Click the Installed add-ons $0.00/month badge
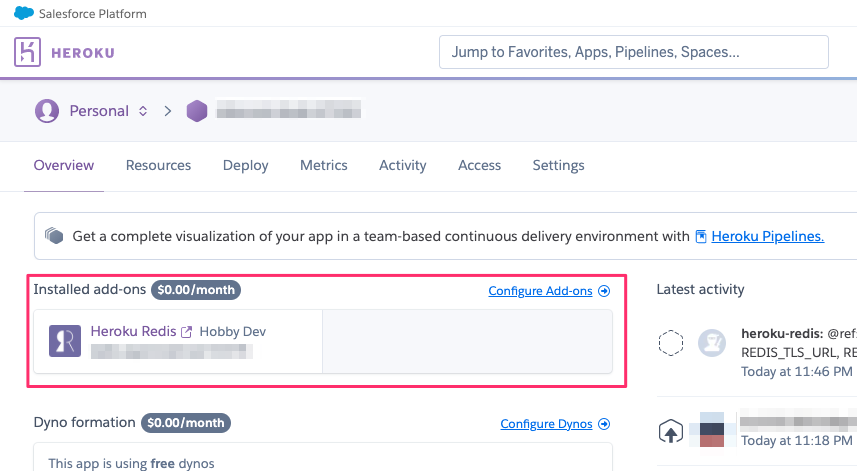The width and height of the screenshot is (857, 471). click(196, 290)
